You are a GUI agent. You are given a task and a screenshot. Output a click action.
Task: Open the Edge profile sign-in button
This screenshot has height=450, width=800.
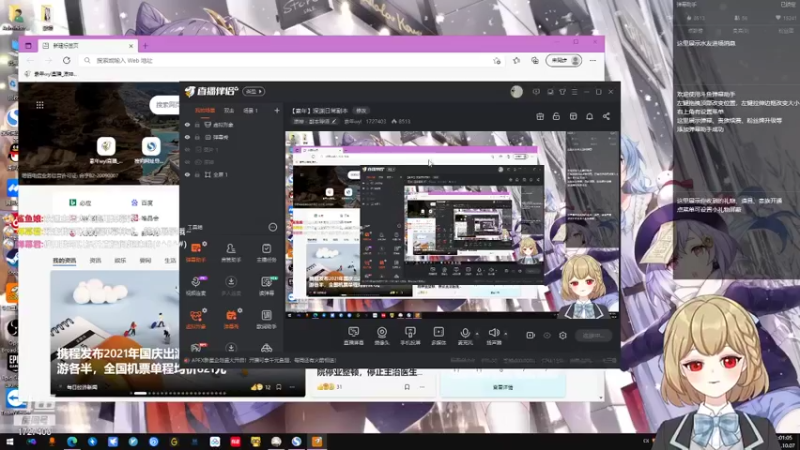[x=564, y=60]
